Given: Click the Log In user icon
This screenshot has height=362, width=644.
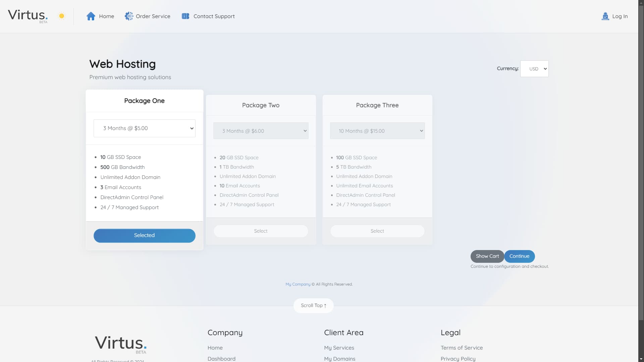Looking at the screenshot, I should [605, 16].
